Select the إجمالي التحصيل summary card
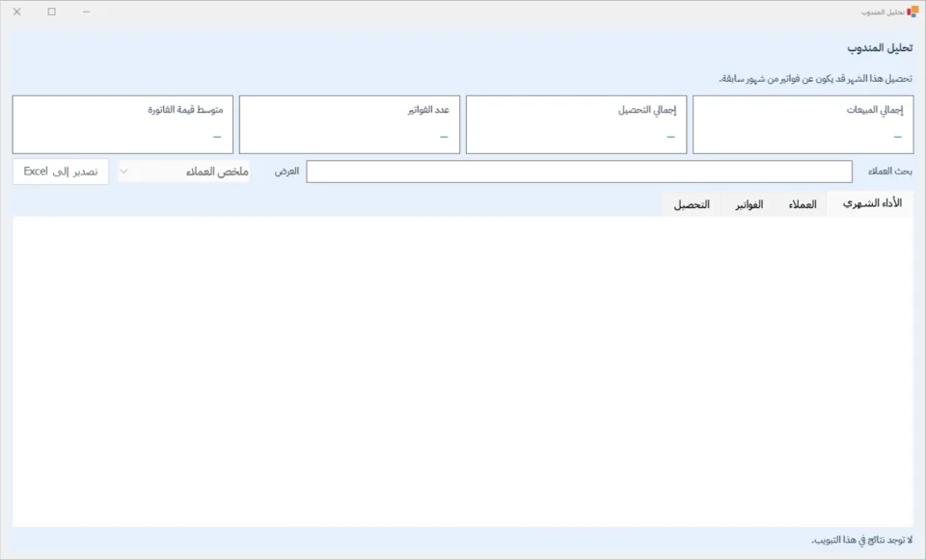Viewport: 926px width, 560px height. point(576,124)
